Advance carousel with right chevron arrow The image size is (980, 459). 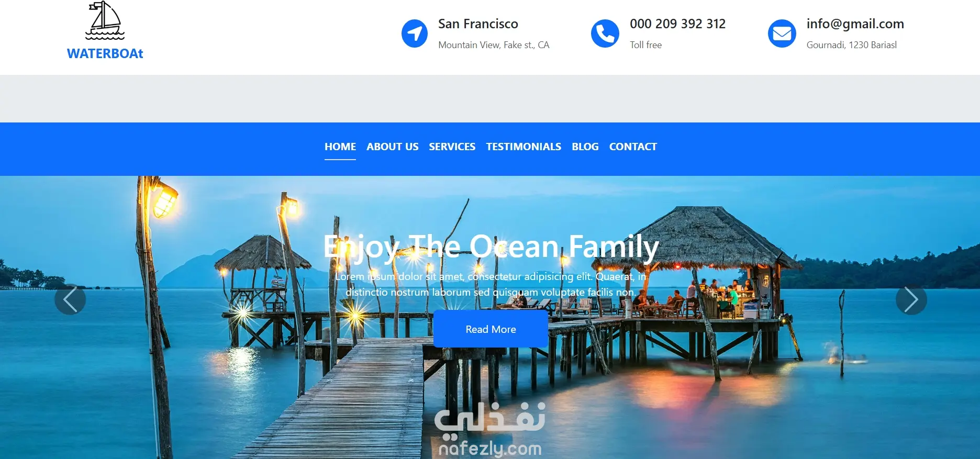[911, 299]
